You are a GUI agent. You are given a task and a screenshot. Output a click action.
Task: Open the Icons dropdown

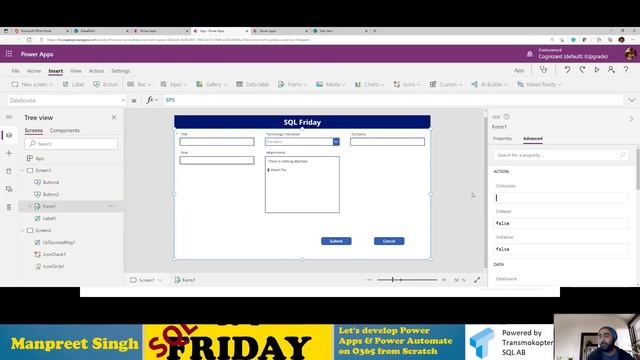[407, 84]
